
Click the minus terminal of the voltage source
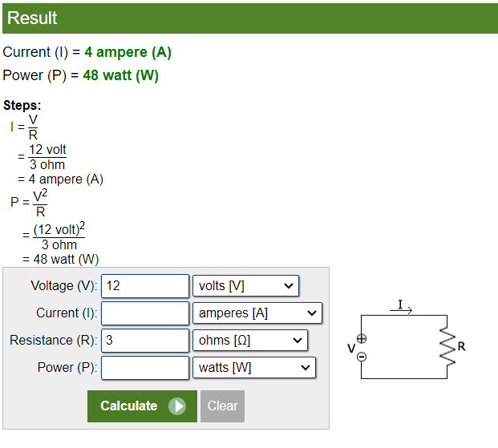pyautogui.click(x=362, y=356)
